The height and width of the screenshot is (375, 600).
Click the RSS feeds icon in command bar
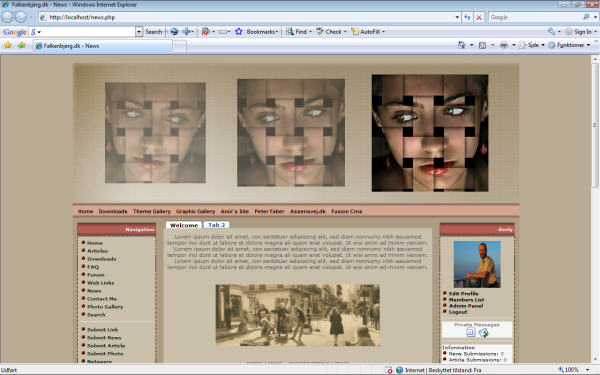point(483,45)
